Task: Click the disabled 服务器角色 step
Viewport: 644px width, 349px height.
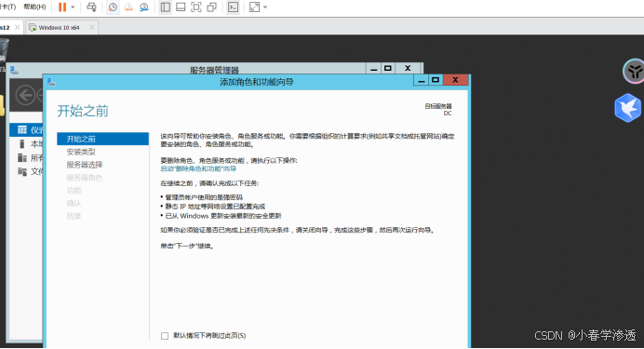Action: click(85, 178)
